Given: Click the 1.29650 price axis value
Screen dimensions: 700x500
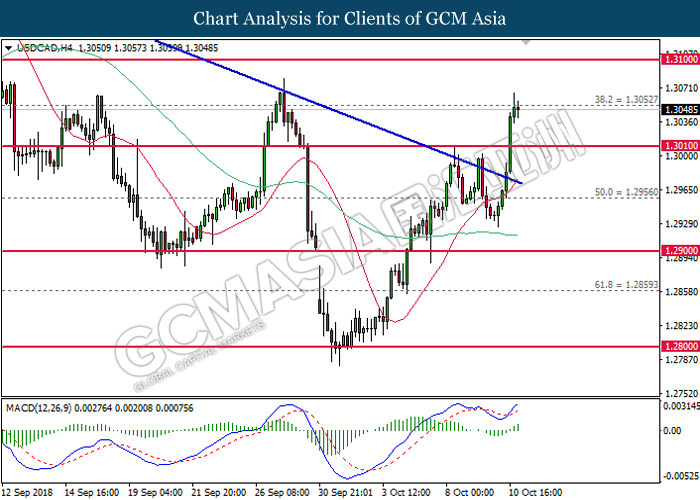Looking at the screenshot, I should 681,190.
